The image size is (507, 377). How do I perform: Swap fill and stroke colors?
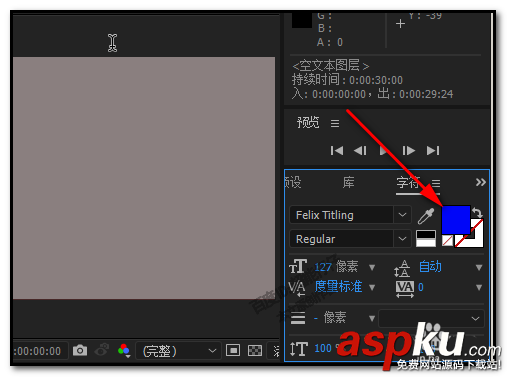click(x=478, y=212)
